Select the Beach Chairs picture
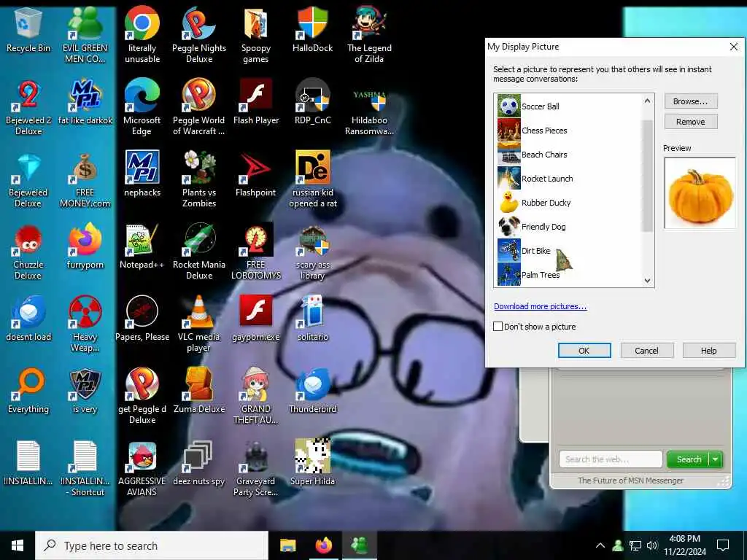Screen dimensions: 747x560 point(569,155)
